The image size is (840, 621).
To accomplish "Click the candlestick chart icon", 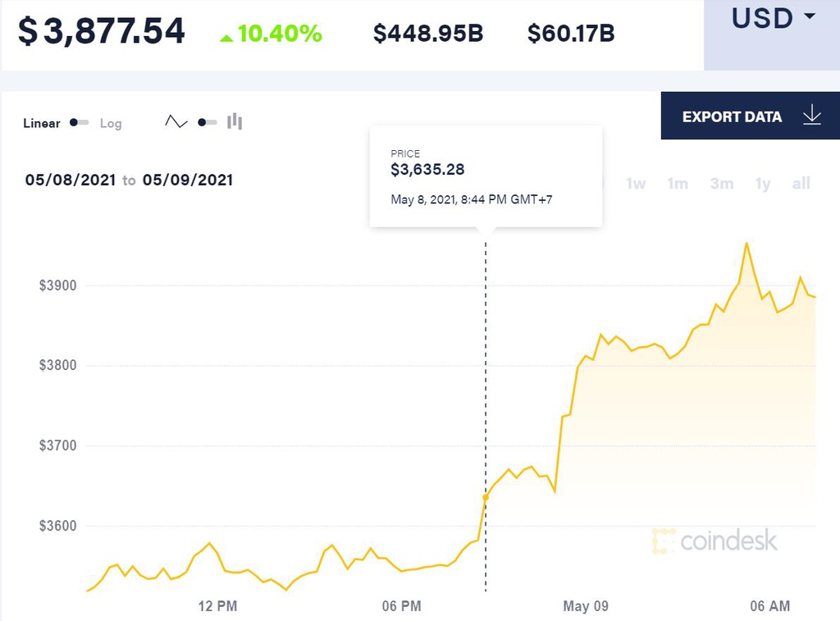I will coord(235,121).
